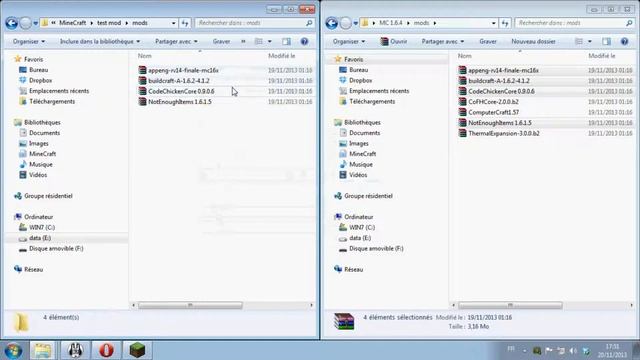
Task: Select ComputerCraft1.57 file in right window
Action: tap(493, 112)
